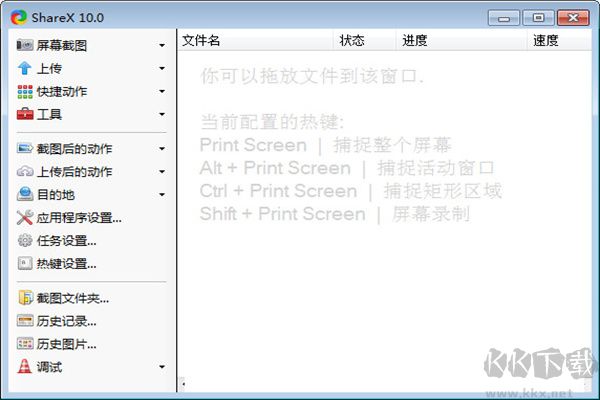Click the 屏幕截图 camera icon

coord(25,45)
